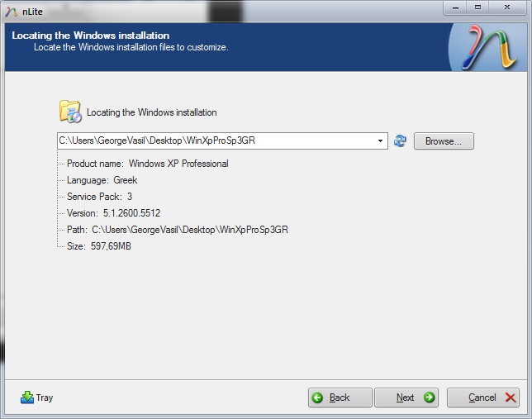Click the large nLite logo in the banner

pos(489,47)
